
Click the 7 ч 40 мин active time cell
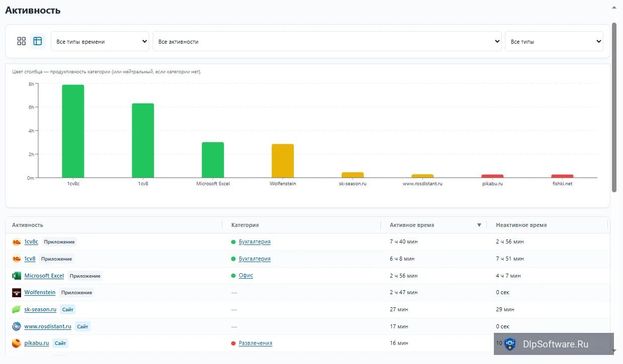(x=403, y=242)
